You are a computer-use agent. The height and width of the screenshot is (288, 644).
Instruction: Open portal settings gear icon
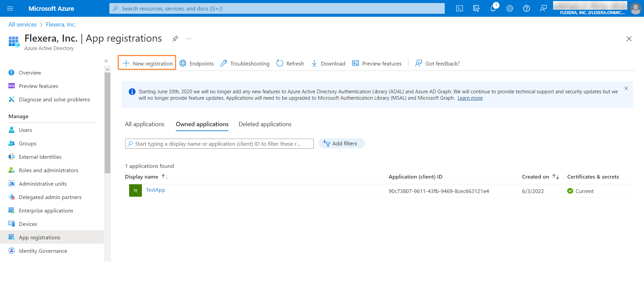click(x=510, y=8)
